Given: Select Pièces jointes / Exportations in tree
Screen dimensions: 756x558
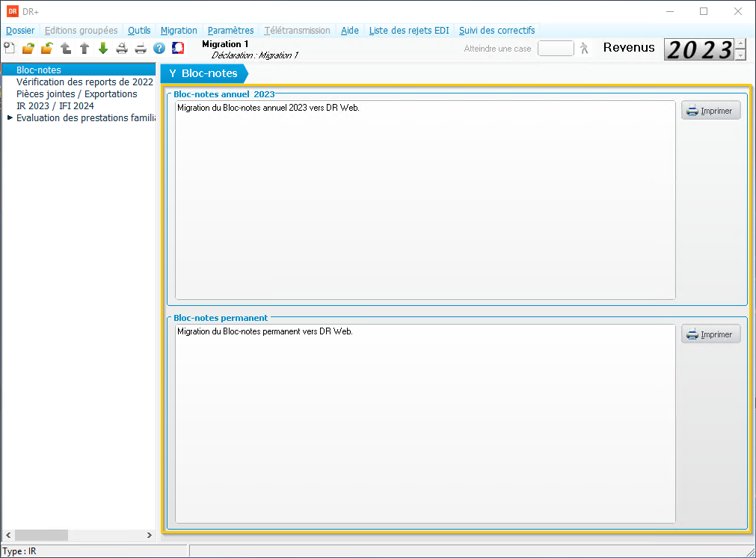Looking at the screenshot, I should [76, 94].
